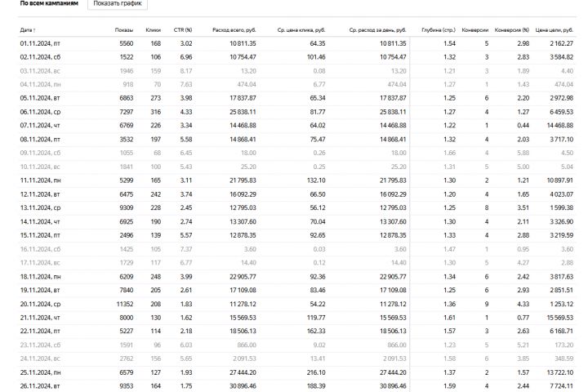Select greyed date 10.11.2024, вс
The height and width of the screenshot is (392, 588).
pos(40,167)
